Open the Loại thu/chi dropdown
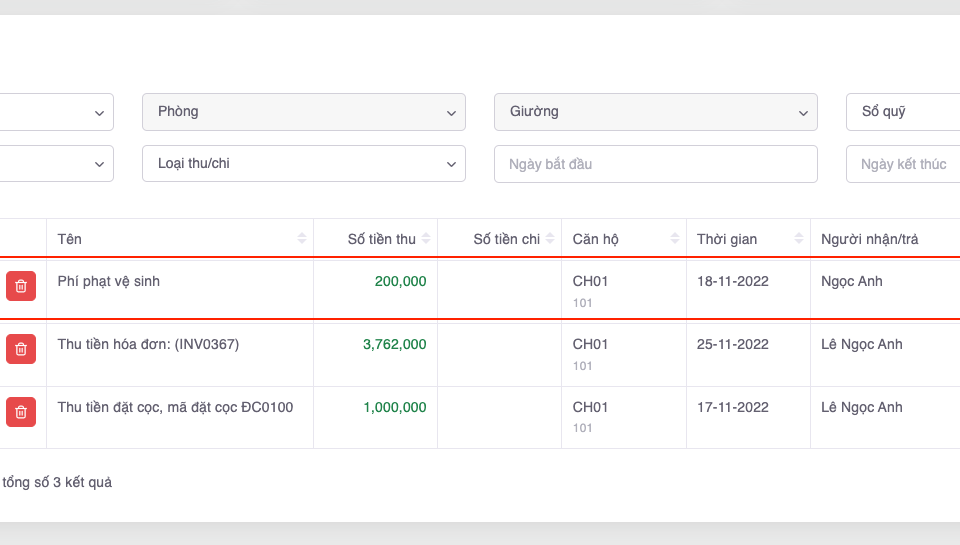960x545 pixels. point(304,164)
